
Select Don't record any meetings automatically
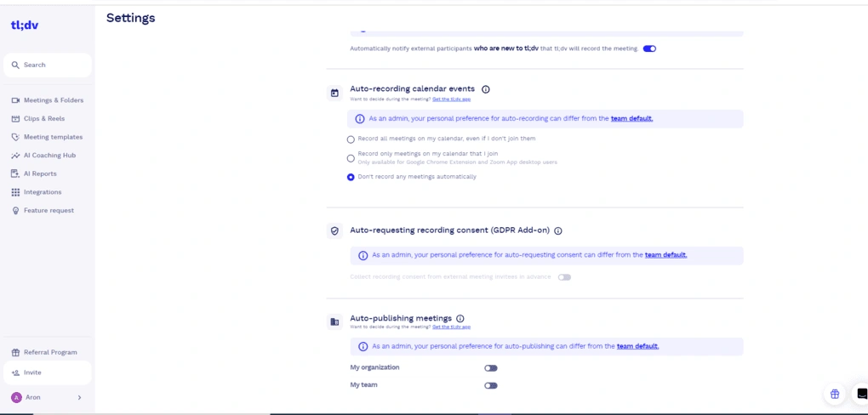click(351, 177)
